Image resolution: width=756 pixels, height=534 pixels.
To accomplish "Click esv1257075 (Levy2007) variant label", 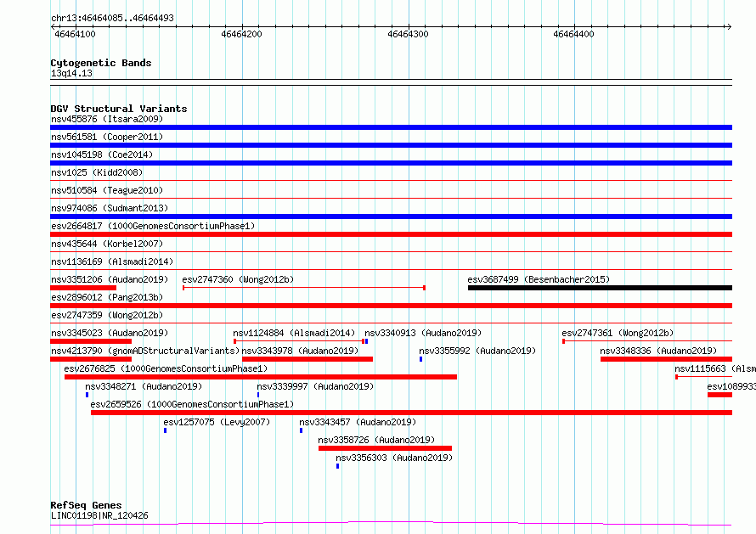I will [x=217, y=422].
